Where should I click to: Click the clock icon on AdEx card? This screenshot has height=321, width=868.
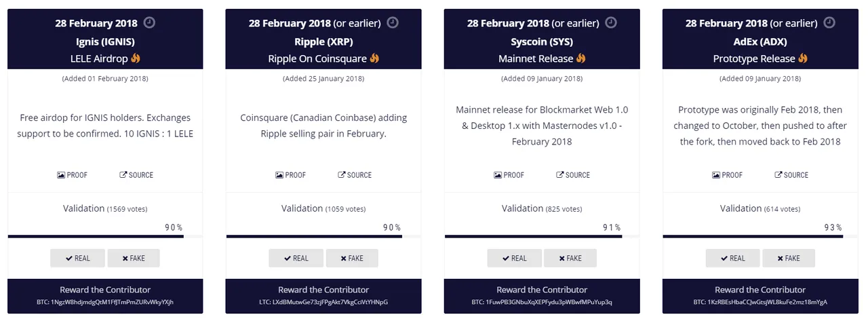(x=829, y=22)
